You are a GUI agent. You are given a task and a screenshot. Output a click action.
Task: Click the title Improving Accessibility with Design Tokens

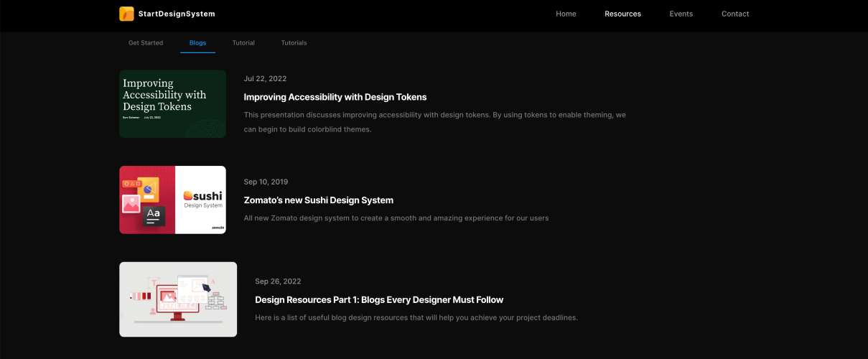(x=335, y=97)
